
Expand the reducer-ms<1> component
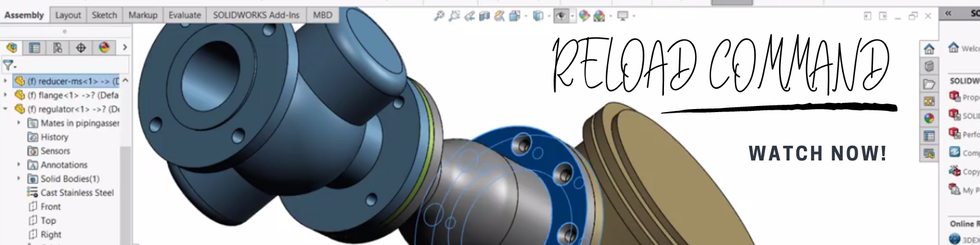tap(6, 81)
